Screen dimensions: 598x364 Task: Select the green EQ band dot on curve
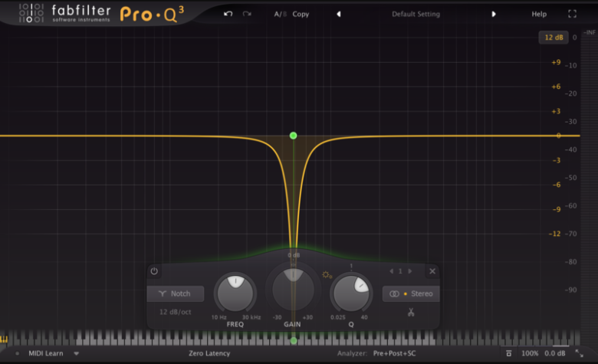pos(293,136)
